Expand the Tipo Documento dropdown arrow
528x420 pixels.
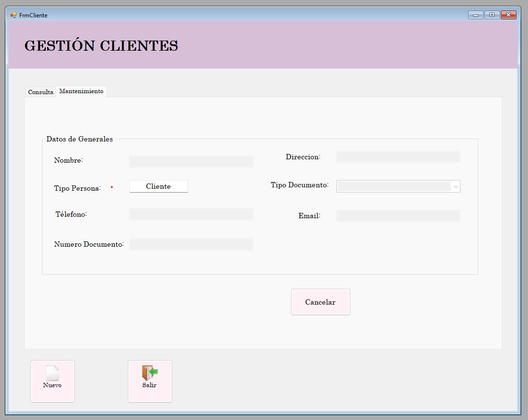pyautogui.click(x=456, y=187)
